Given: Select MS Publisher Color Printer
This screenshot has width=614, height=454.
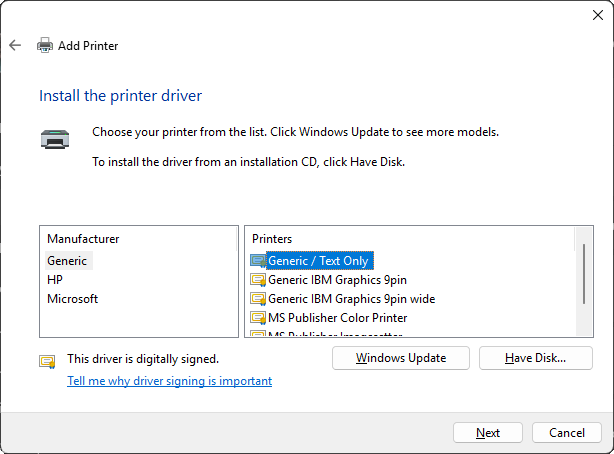Looking at the screenshot, I should (x=338, y=318).
